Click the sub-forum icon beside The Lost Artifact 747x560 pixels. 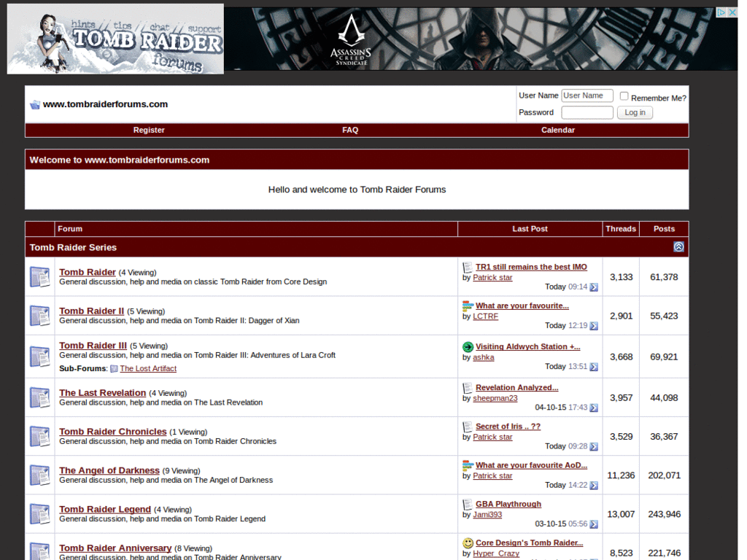(x=113, y=368)
